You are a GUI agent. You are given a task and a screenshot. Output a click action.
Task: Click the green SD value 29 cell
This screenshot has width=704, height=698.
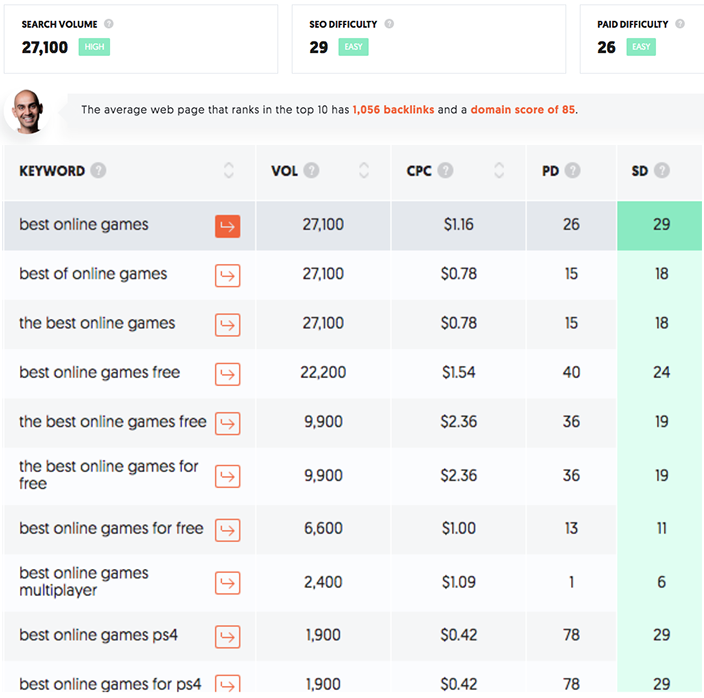click(x=661, y=225)
